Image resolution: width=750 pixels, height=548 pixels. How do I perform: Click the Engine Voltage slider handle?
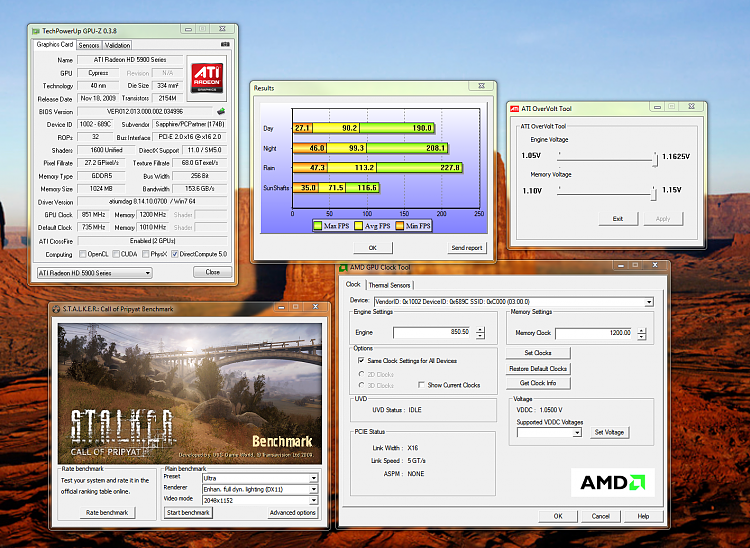tap(655, 159)
